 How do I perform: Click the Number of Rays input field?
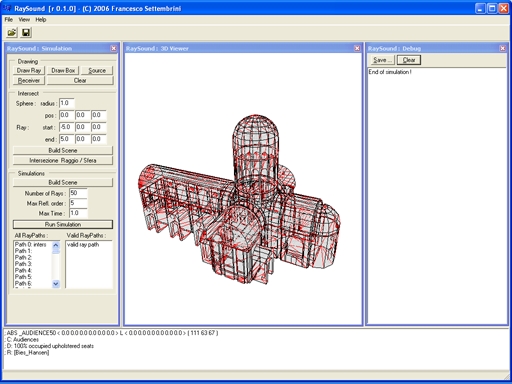[78, 193]
